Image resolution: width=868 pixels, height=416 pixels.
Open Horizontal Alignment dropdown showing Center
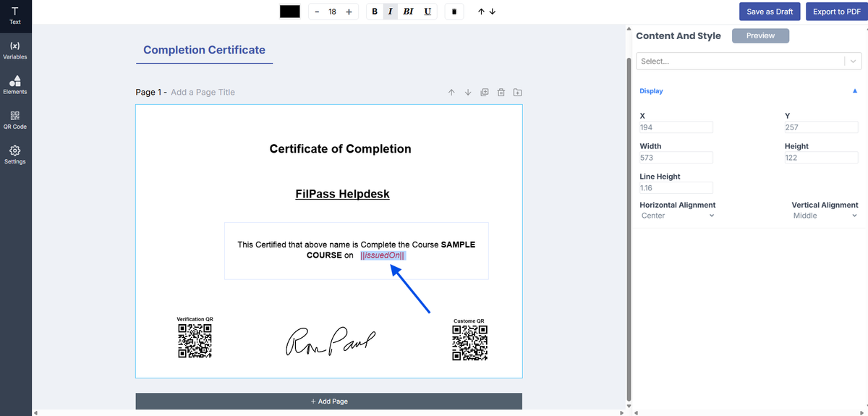(x=678, y=216)
